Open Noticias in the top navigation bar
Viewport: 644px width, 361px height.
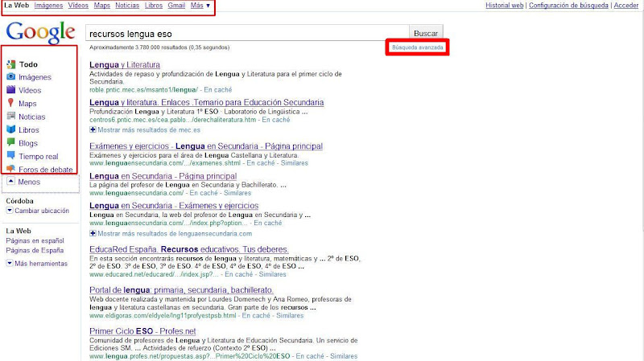pyautogui.click(x=127, y=6)
